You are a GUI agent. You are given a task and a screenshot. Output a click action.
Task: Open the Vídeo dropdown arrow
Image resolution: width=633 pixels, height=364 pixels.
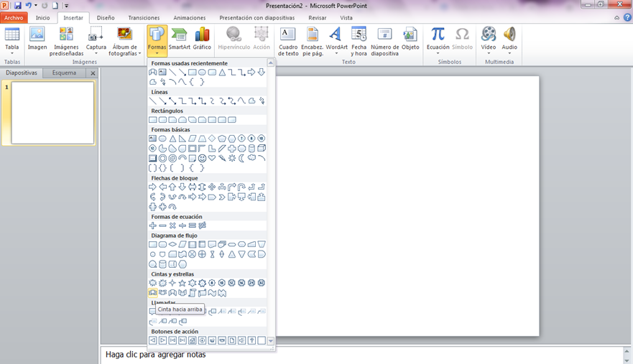[489, 53]
